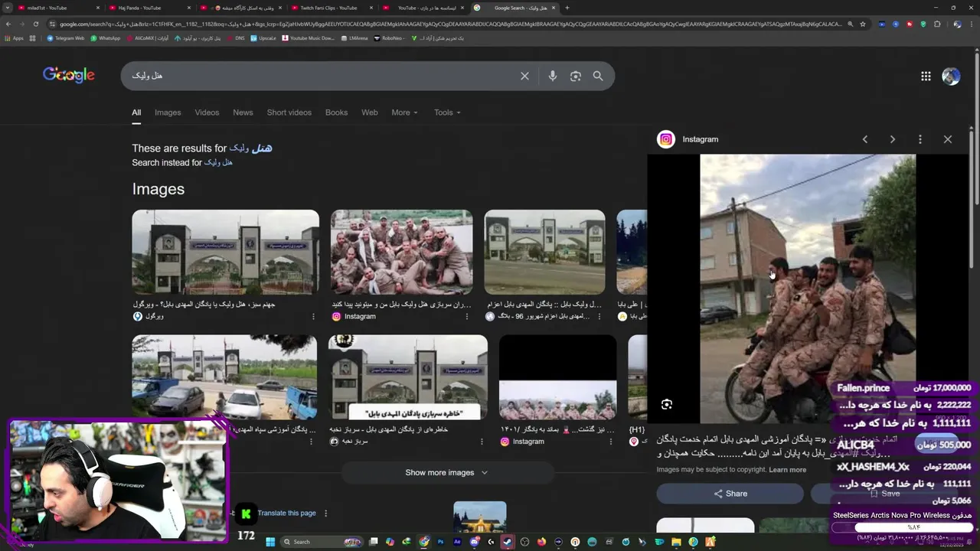Switch to the Videos tab
The width and height of the screenshot is (980, 551).
pyautogui.click(x=207, y=112)
